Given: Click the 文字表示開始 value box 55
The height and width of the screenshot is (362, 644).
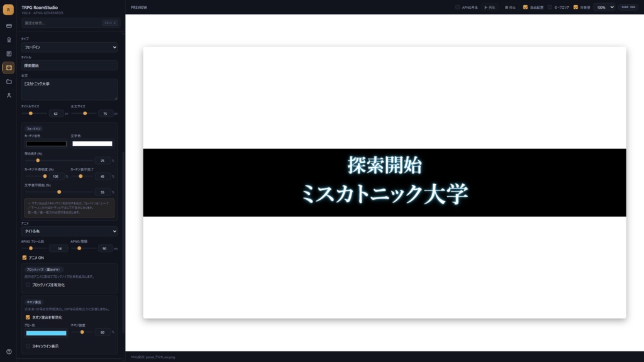Looking at the screenshot, I should coord(103,192).
